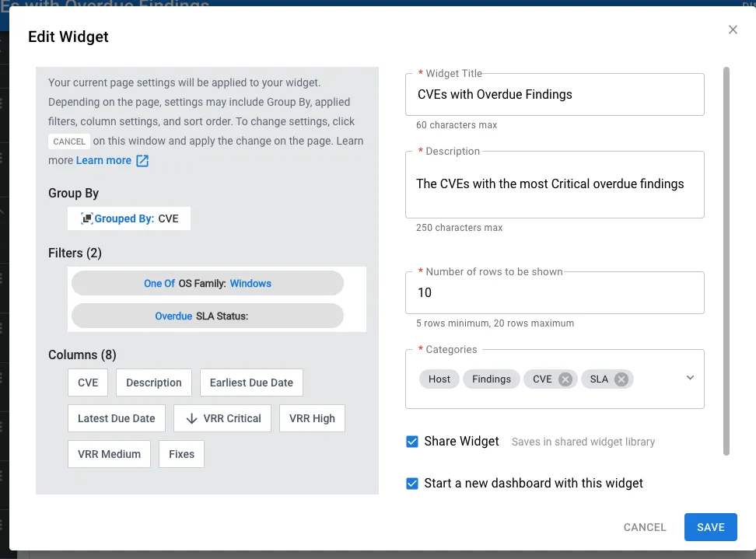Click the Widget Title input field
This screenshot has height=559, width=756.
555,94
